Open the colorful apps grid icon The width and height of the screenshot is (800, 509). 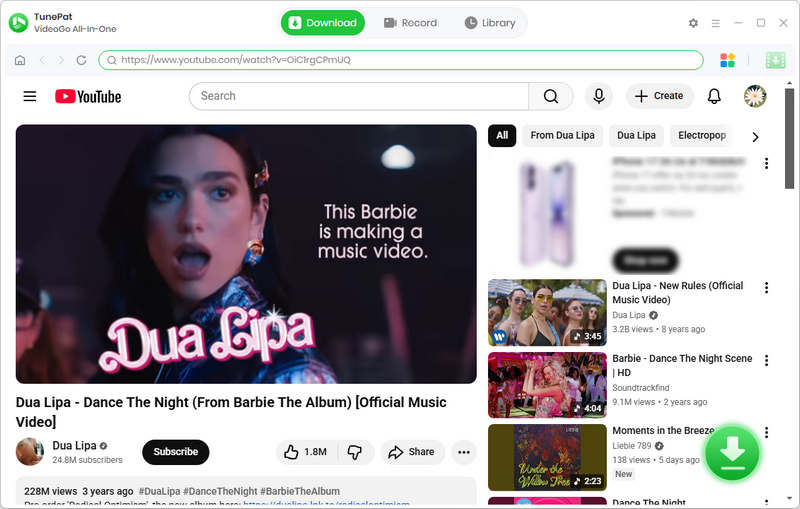727,60
